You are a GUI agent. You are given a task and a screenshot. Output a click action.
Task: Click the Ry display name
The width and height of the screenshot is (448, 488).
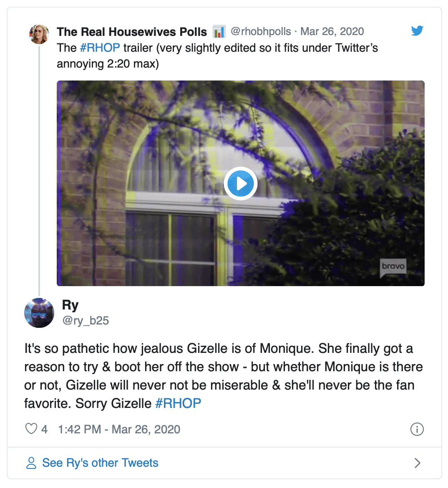70,305
